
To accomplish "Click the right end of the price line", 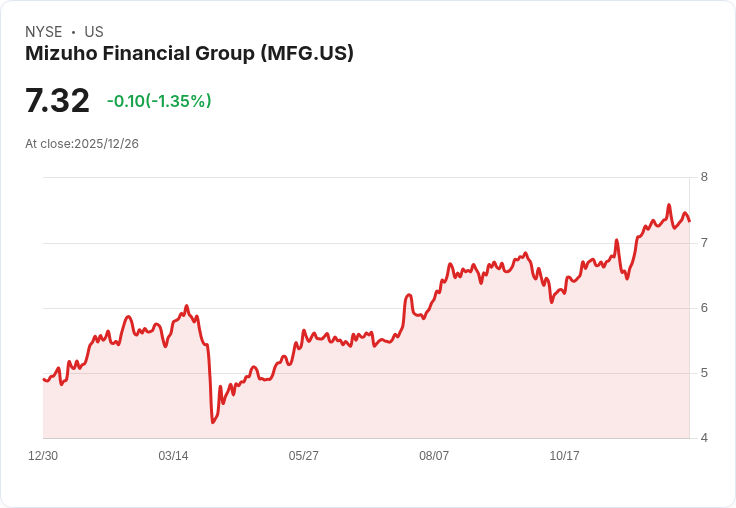I will (689, 220).
